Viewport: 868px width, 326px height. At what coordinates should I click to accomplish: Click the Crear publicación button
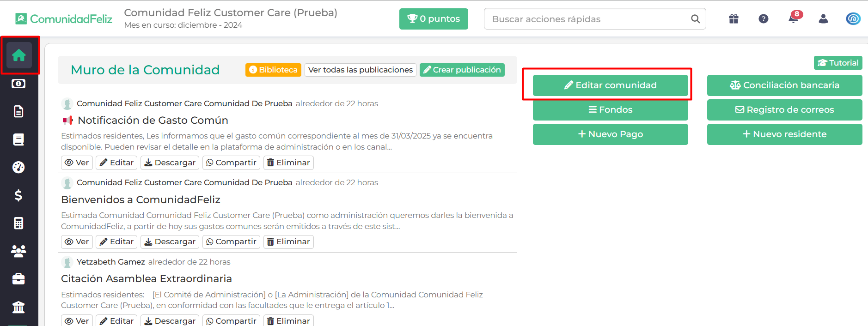click(462, 70)
